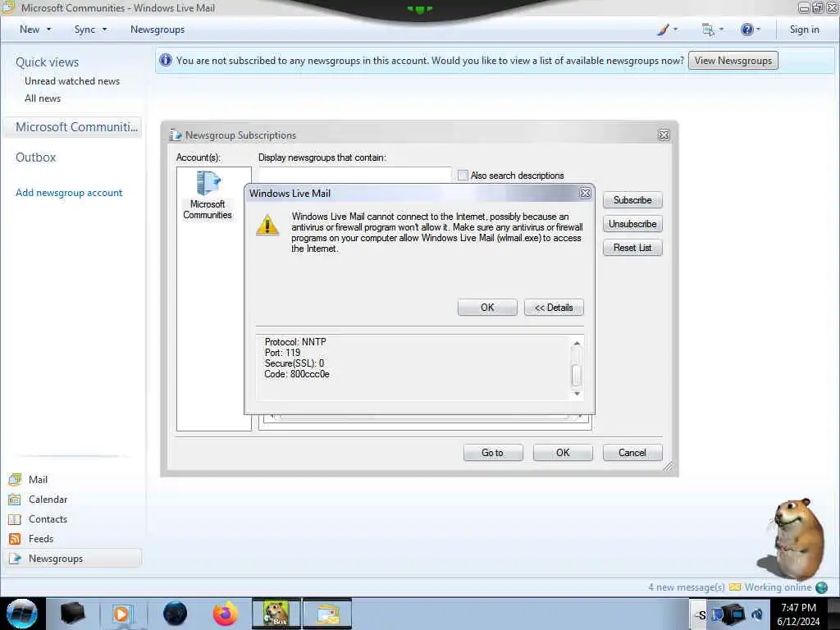Click the 'Protocol: NNTP' detail text
Screen dimensions: 840x630
click(x=295, y=342)
